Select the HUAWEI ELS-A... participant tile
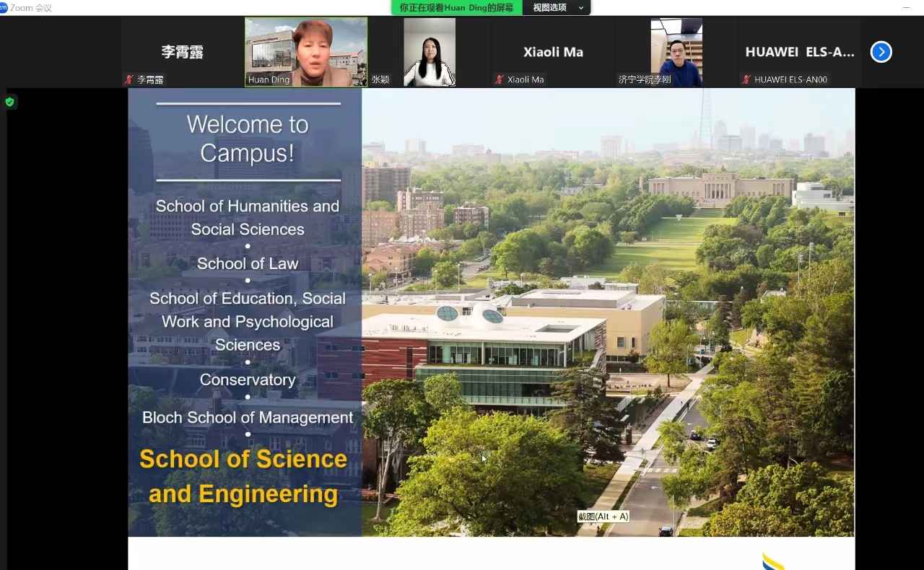Screen dimensions: 924x570 point(799,51)
